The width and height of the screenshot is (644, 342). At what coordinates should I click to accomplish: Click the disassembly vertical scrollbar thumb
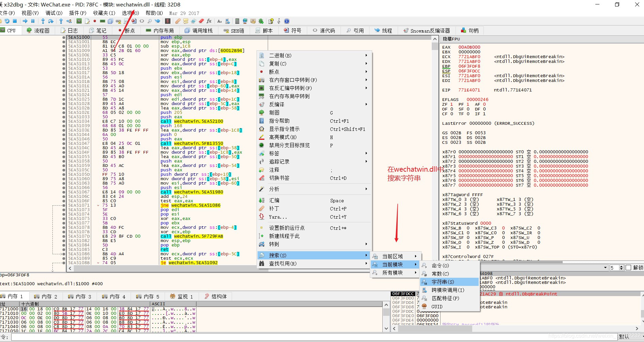(435, 46)
